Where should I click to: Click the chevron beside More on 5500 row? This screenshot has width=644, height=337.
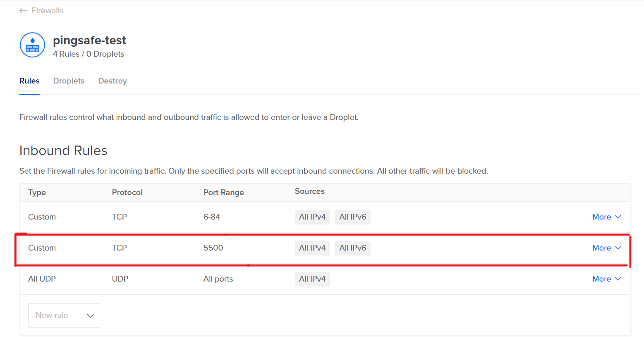[x=618, y=248]
